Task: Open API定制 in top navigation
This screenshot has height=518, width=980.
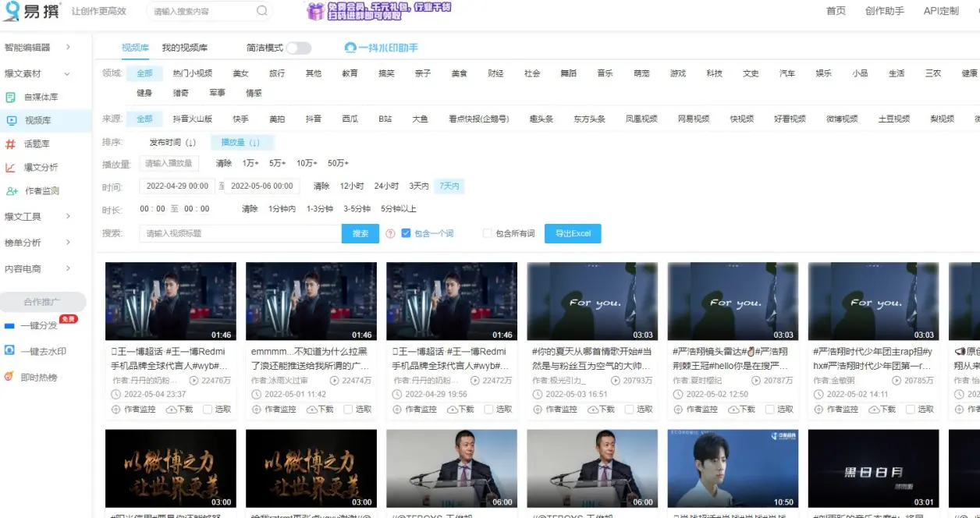Action: 941,11
